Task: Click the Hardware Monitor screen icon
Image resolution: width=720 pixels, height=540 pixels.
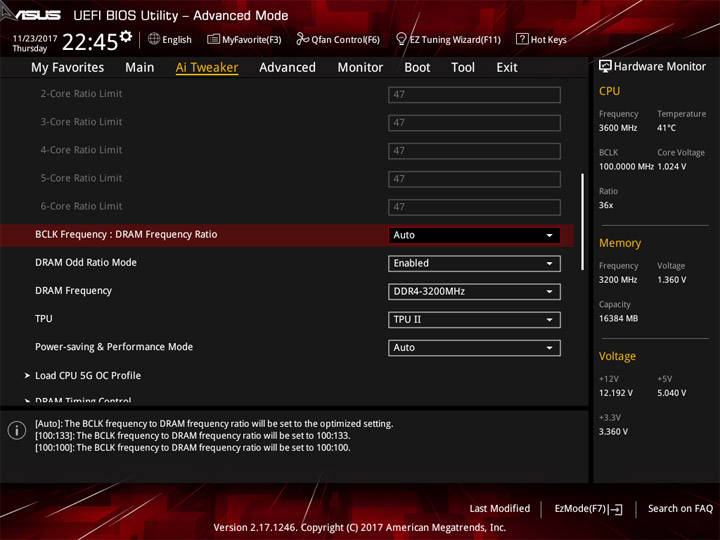Action: tap(605, 67)
